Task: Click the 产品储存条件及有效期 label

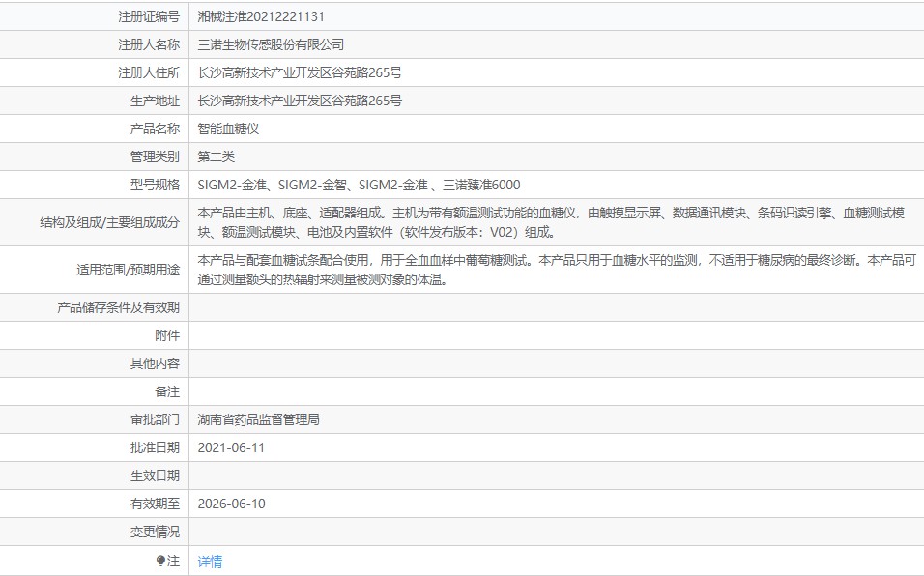Action: [118, 307]
